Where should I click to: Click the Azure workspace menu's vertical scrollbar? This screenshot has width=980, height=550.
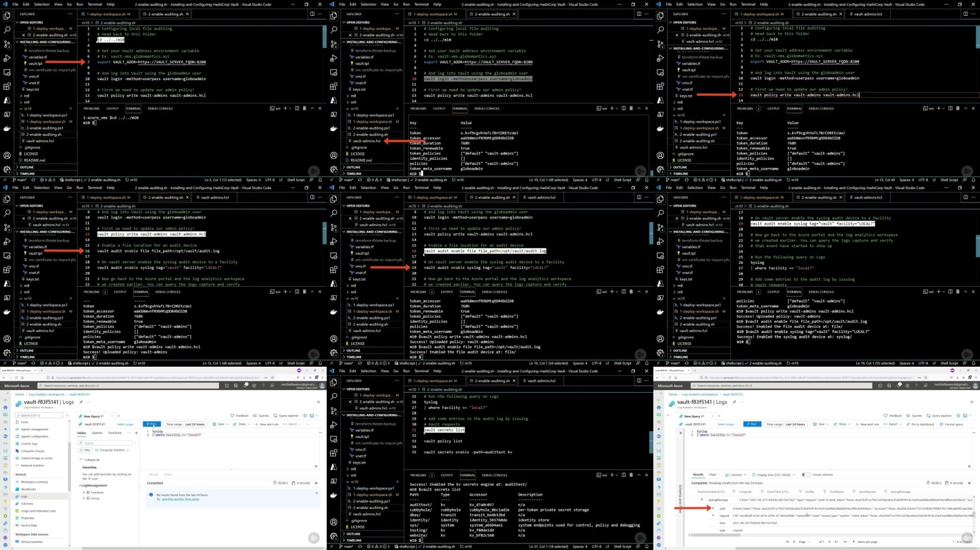coord(69,468)
